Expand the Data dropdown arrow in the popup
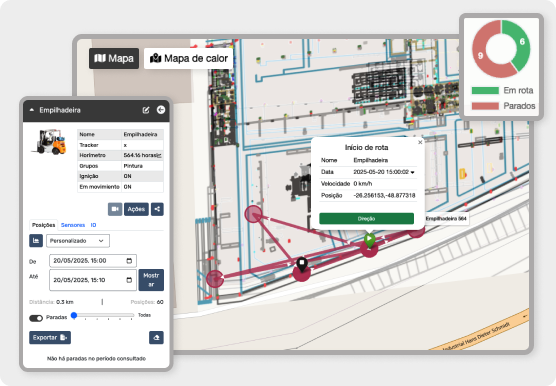Image resolution: width=556 pixels, height=386 pixels. click(x=412, y=172)
